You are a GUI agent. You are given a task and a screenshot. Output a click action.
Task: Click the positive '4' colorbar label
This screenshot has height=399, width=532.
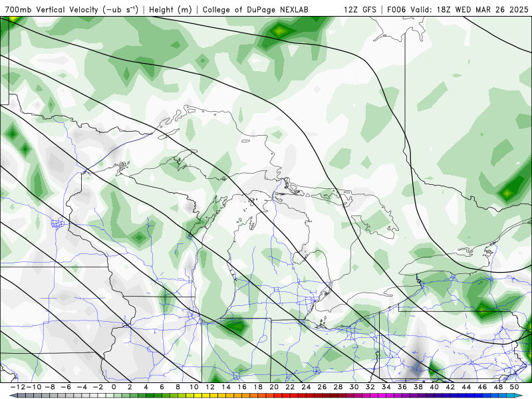tap(146, 387)
